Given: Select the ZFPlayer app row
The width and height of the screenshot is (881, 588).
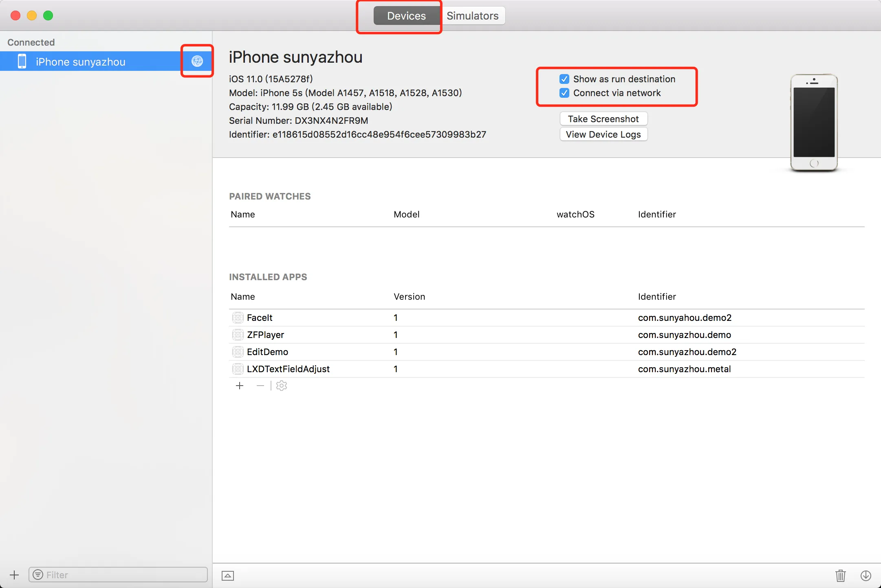Looking at the screenshot, I should click(266, 335).
